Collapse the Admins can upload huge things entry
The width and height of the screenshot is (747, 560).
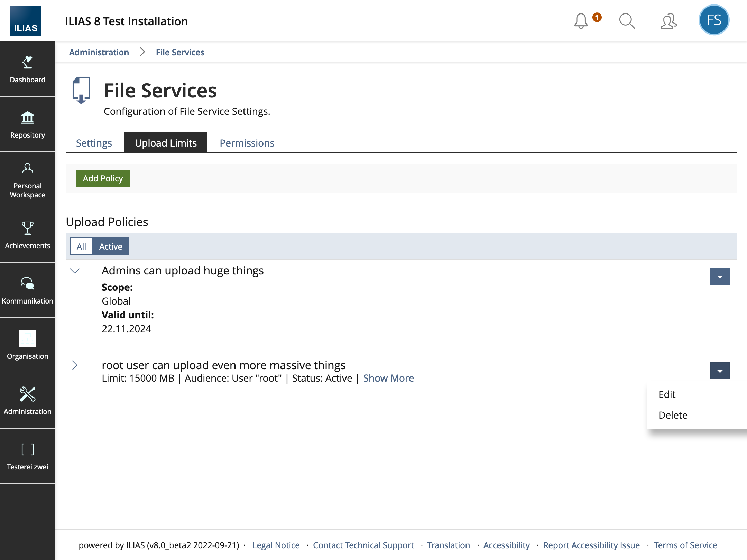tap(75, 271)
